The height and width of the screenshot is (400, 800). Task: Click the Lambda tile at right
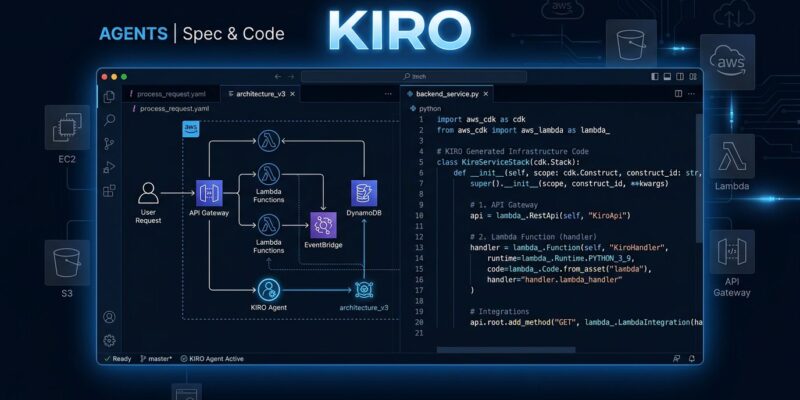732,156
